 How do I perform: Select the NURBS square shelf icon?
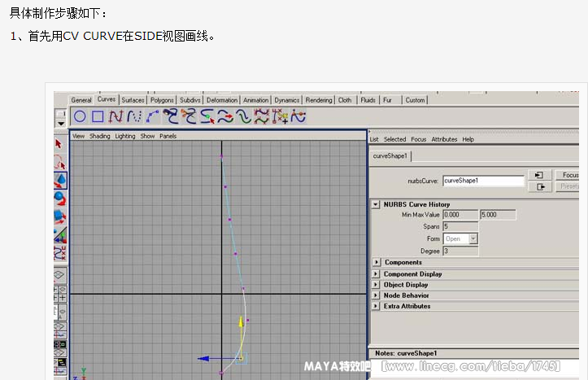[x=98, y=116]
